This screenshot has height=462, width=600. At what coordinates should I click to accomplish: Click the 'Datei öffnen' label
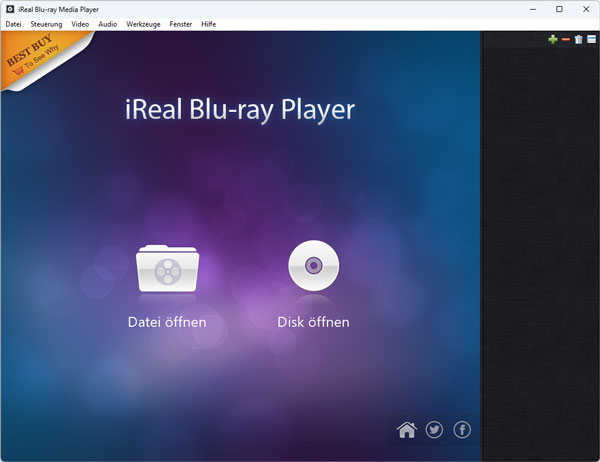167,322
